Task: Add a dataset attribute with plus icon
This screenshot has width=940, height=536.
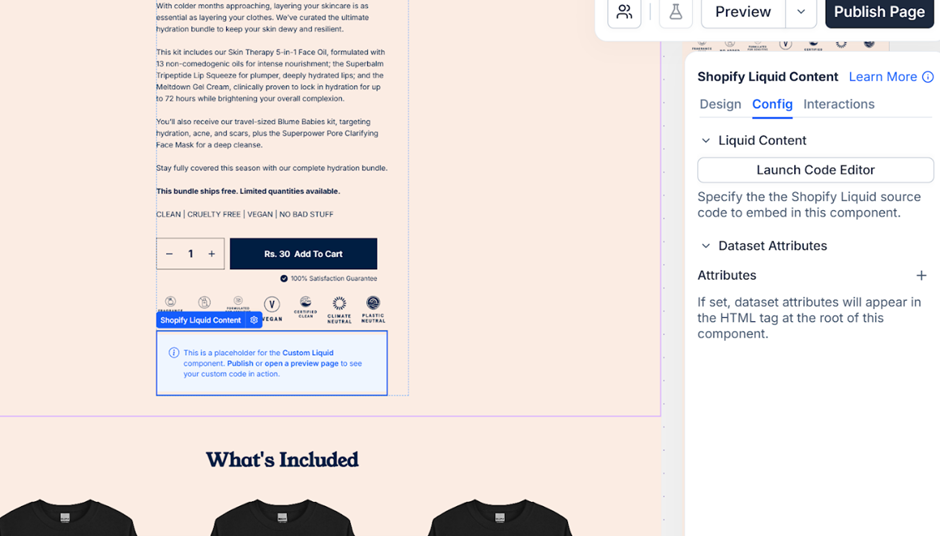Action: (x=921, y=275)
